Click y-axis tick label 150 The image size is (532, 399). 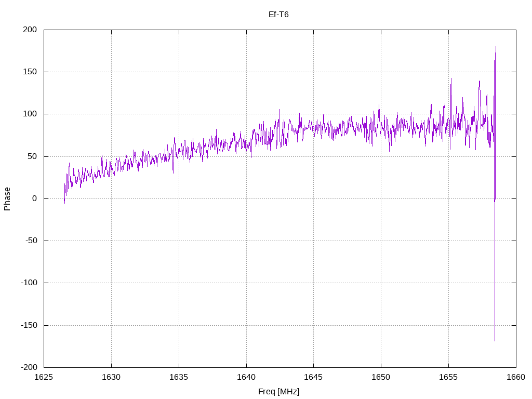pos(30,72)
